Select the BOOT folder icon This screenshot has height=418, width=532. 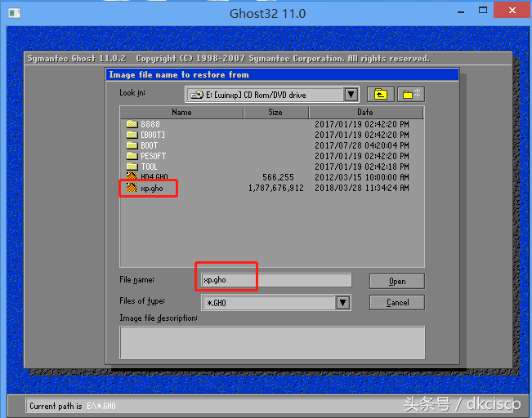click(x=132, y=145)
